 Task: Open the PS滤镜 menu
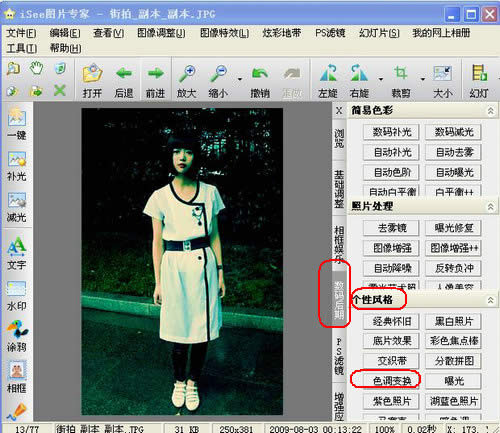coord(330,33)
